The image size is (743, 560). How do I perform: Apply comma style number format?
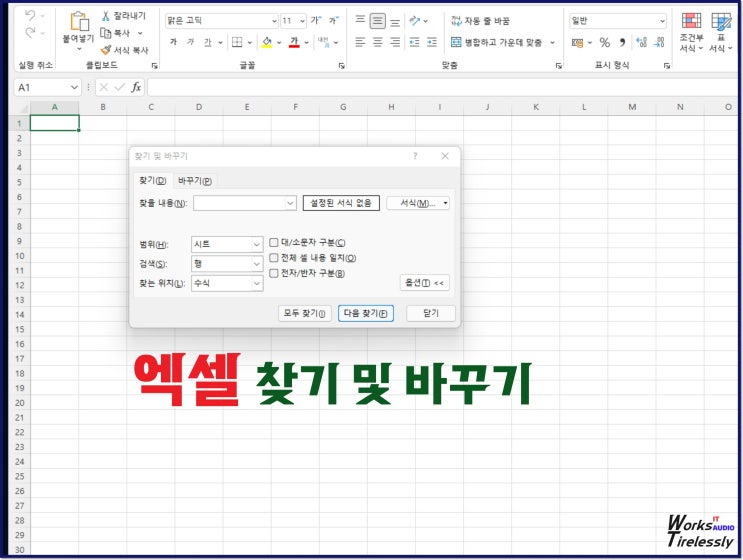point(623,43)
